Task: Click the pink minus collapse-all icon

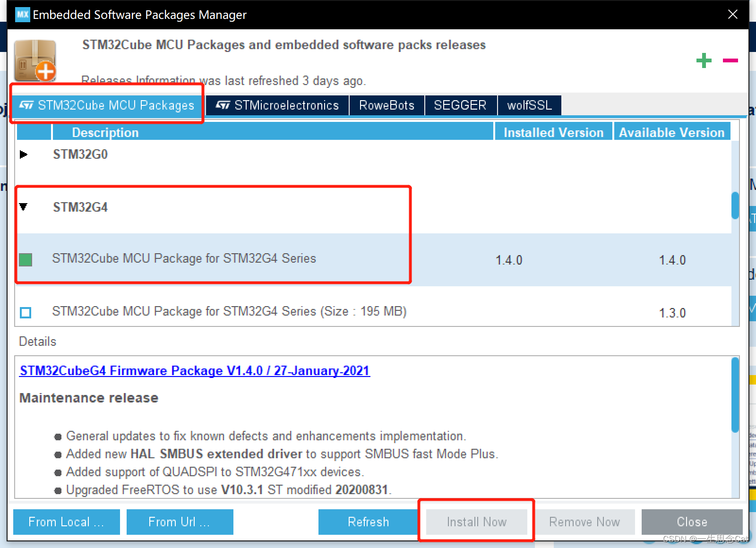Action: pyautogui.click(x=730, y=60)
